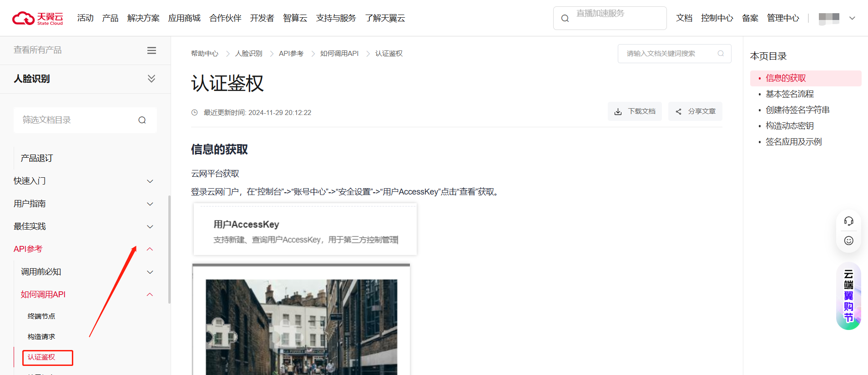The width and height of the screenshot is (868, 375).
Task: Focus the 筛选文档目录 filter field
Action: tap(85, 120)
